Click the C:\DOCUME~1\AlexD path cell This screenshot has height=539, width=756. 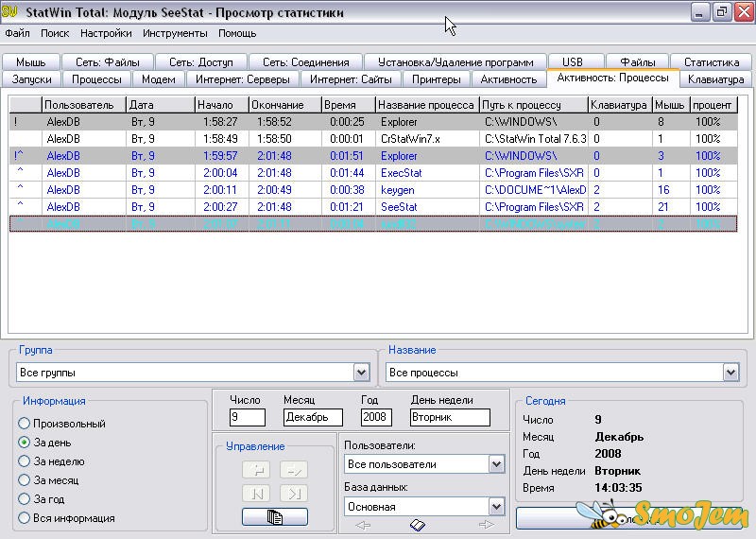pos(535,190)
